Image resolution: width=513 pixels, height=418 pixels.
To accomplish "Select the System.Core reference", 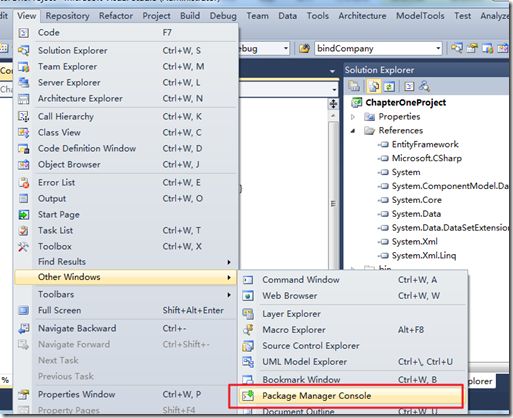I will tap(417, 200).
